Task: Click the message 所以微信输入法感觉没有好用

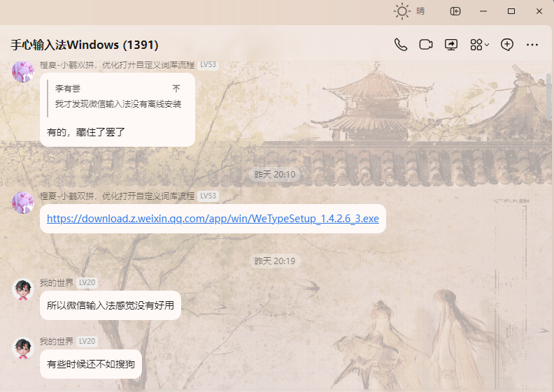Action: click(x=111, y=305)
